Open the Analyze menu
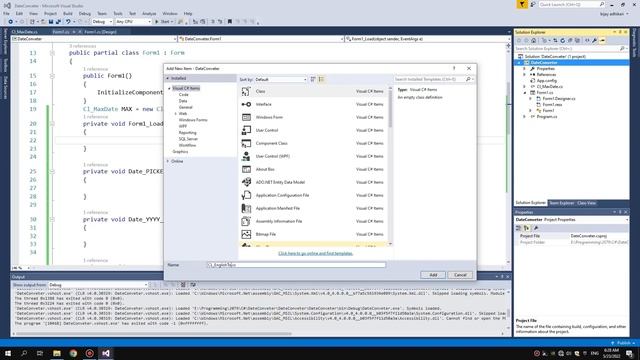 (x=149, y=13)
